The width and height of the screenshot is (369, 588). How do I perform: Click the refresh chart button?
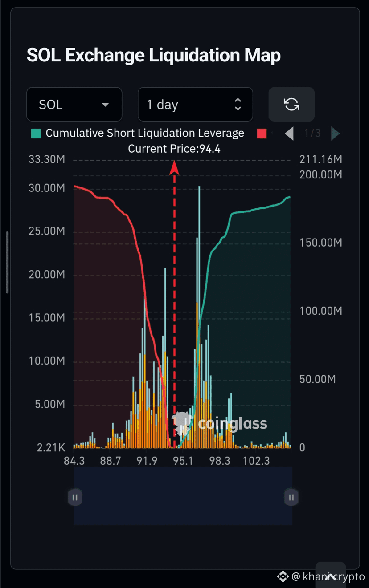(291, 105)
